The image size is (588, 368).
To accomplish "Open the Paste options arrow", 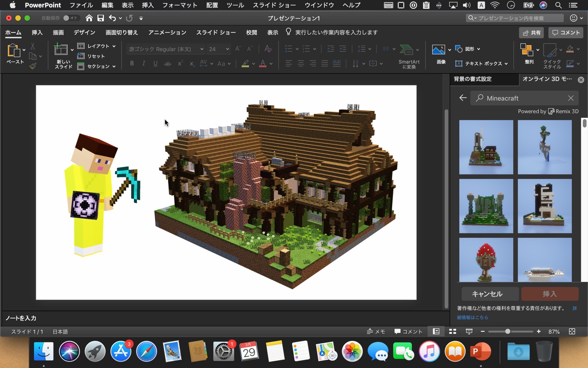I will (x=24, y=50).
